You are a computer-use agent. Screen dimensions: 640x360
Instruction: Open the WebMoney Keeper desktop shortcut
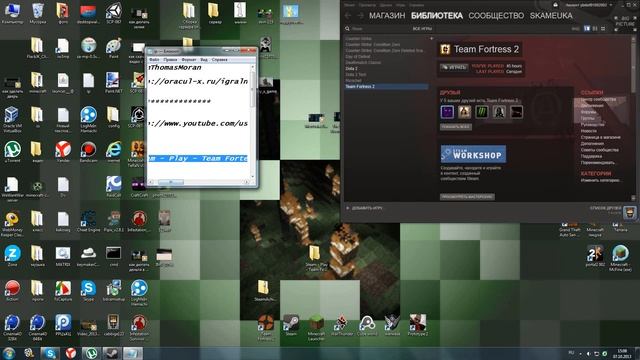(12, 224)
